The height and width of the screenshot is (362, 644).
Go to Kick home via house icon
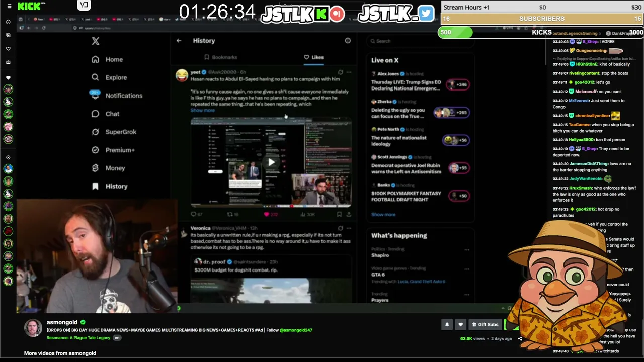tap(8, 22)
